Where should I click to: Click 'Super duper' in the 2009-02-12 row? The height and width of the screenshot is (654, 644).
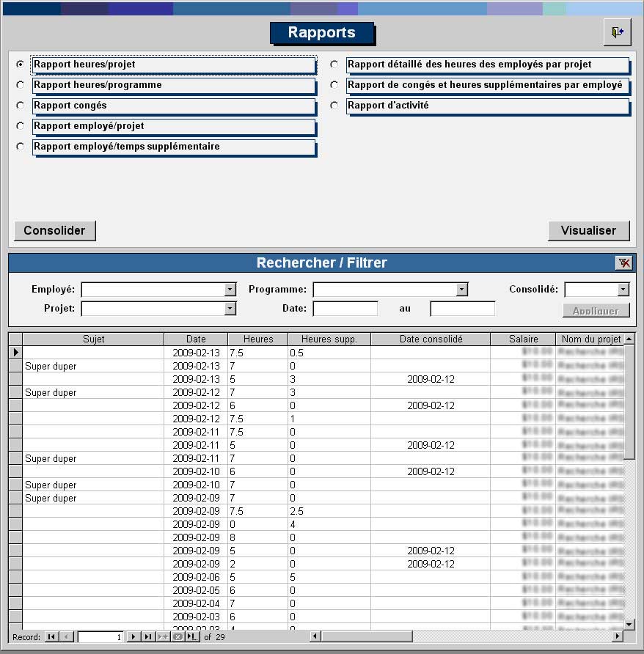coord(51,392)
